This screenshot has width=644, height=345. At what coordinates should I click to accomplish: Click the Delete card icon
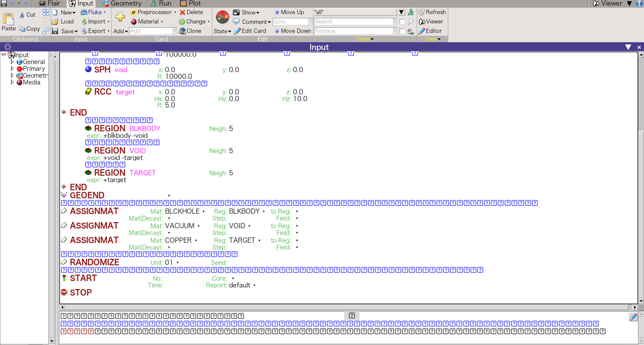tap(183, 12)
